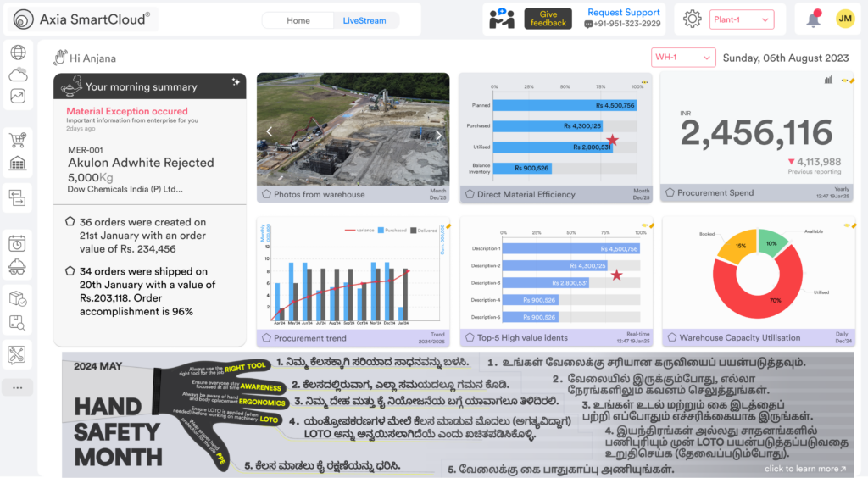The height and width of the screenshot is (478, 868).
Task: Open the wrench maintenance tools icon
Action: 18,354
